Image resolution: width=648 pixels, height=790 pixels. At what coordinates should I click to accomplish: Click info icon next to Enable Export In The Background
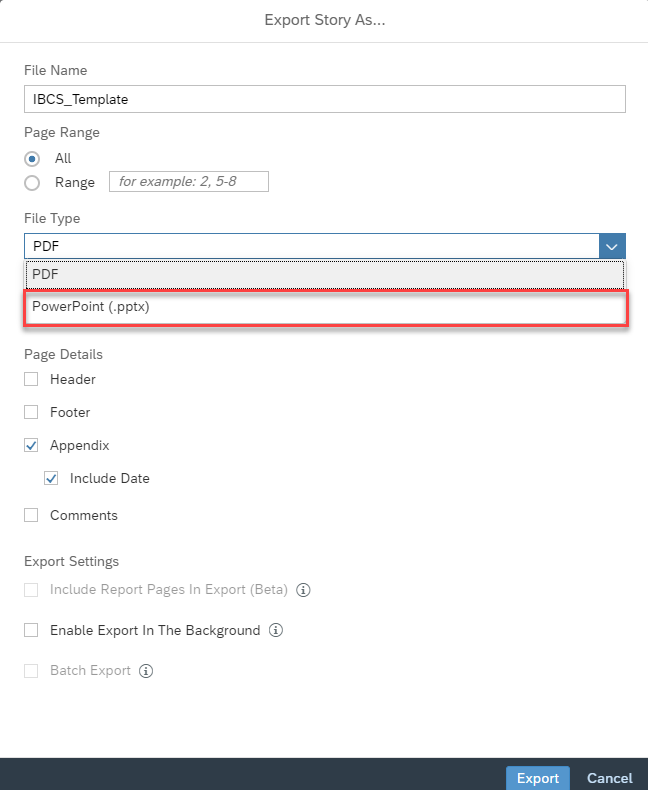click(x=277, y=631)
